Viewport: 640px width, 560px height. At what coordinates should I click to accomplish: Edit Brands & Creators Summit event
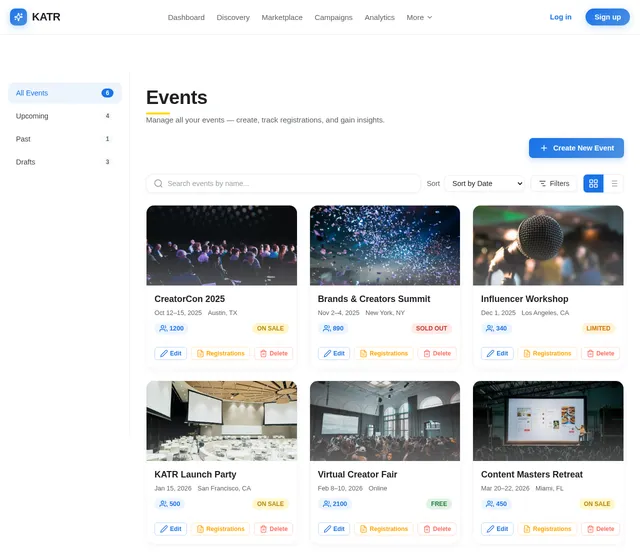pyautogui.click(x=334, y=353)
